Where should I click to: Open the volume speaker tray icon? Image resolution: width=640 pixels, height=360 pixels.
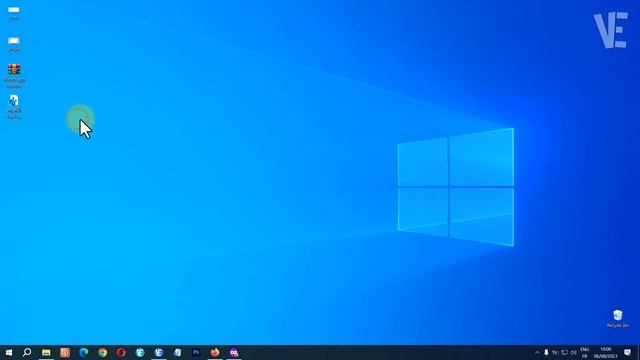tap(573, 353)
